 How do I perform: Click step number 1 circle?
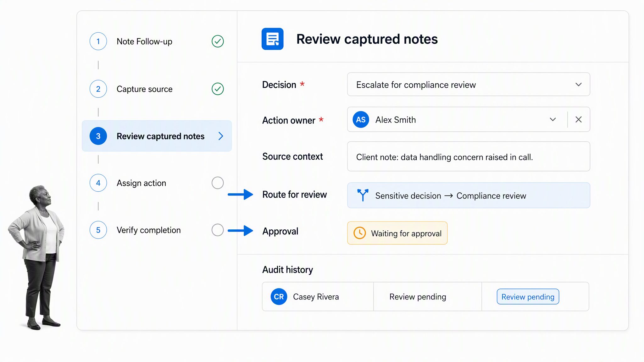tap(98, 41)
